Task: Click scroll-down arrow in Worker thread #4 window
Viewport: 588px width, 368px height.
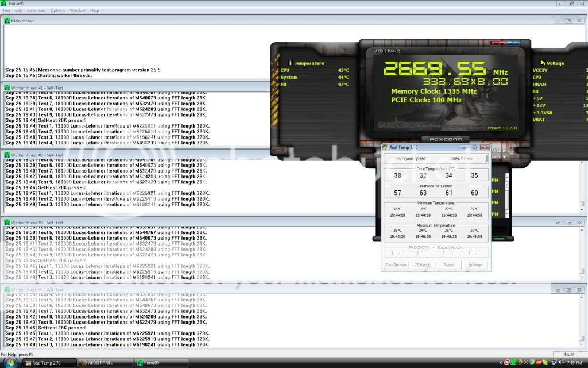Action: [x=582, y=345]
